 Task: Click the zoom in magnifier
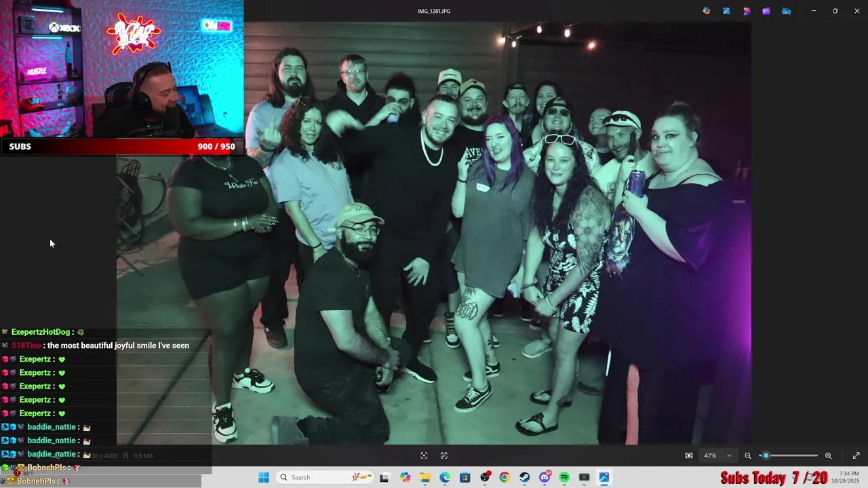click(828, 455)
